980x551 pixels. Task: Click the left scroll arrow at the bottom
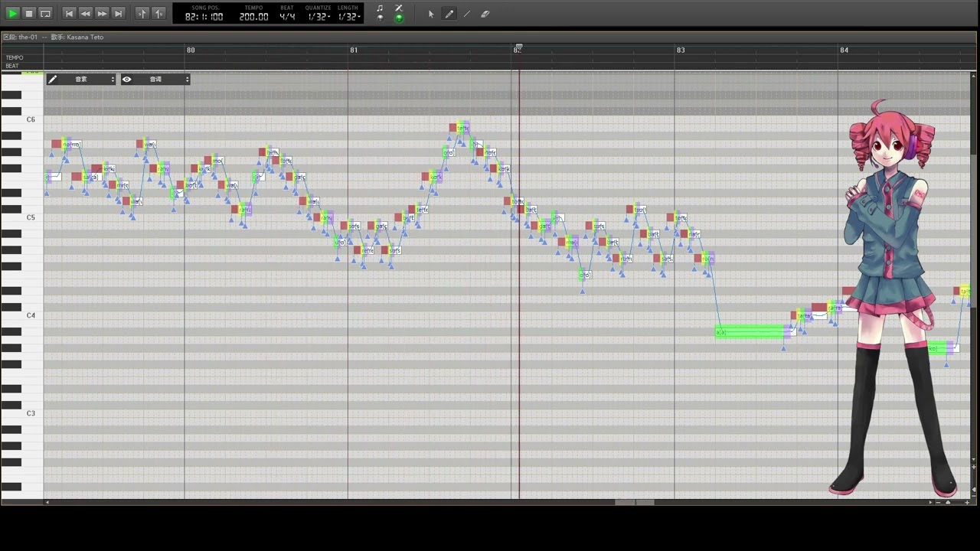click(x=47, y=503)
